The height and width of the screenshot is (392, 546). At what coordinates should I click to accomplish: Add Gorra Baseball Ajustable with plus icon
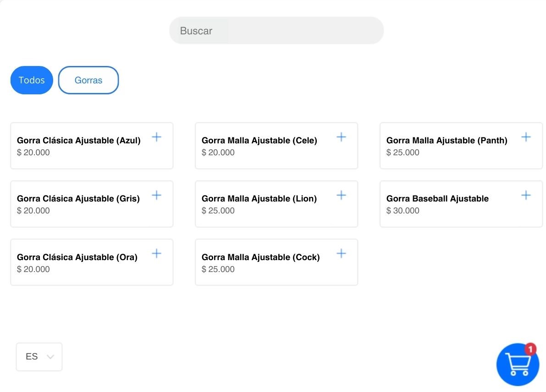pos(526,195)
